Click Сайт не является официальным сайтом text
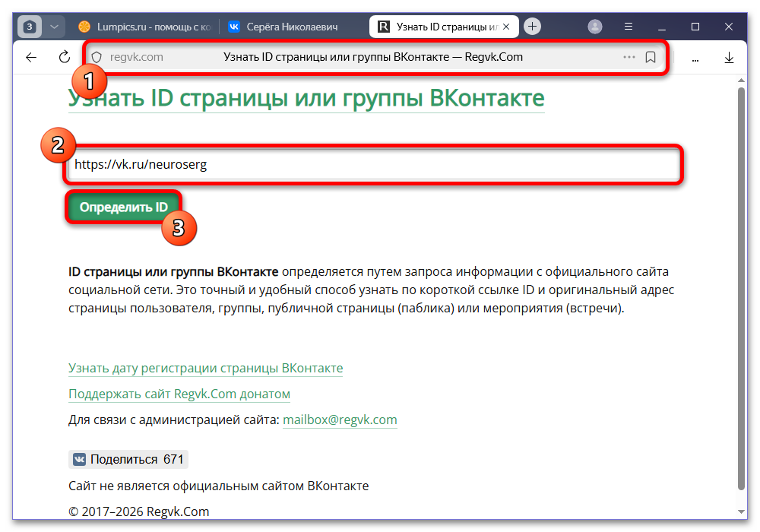The width and height of the screenshot is (760, 532). tap(219, 486)
